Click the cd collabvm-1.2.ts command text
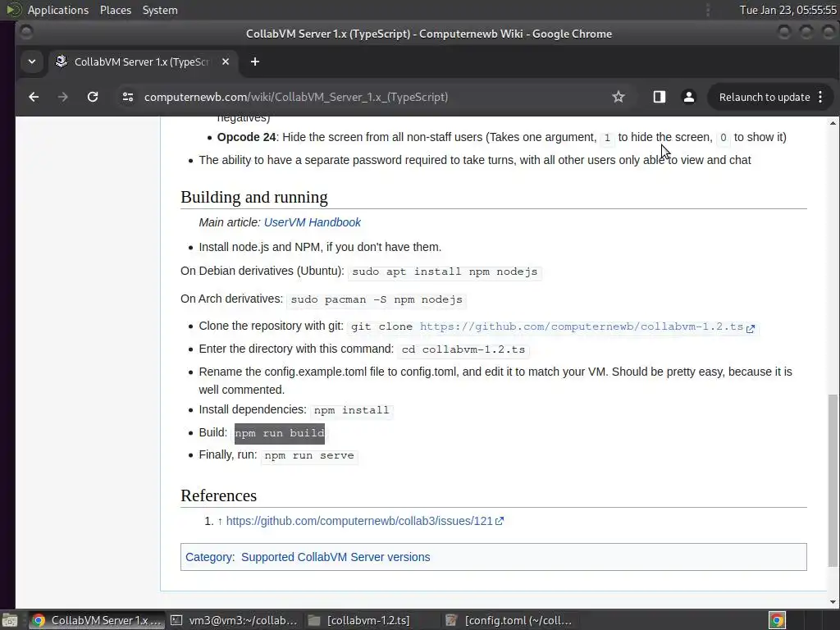This screenshot has height=630, width=840. 463,349
